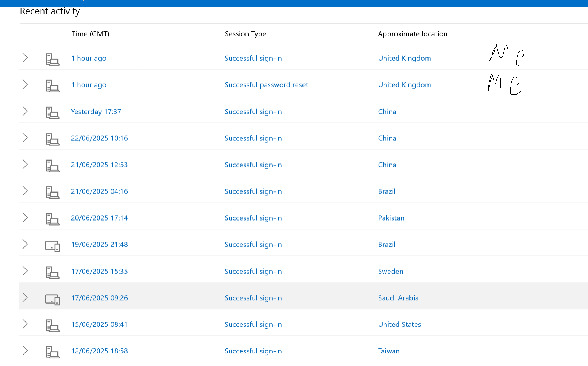
Task: Click the China location for 22/06/2025 10:16
Action: [387, 138]
